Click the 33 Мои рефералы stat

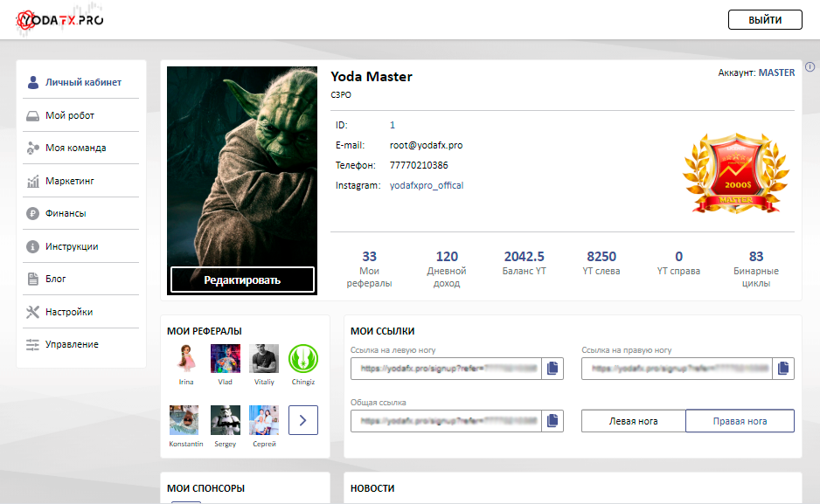[369, 270]
